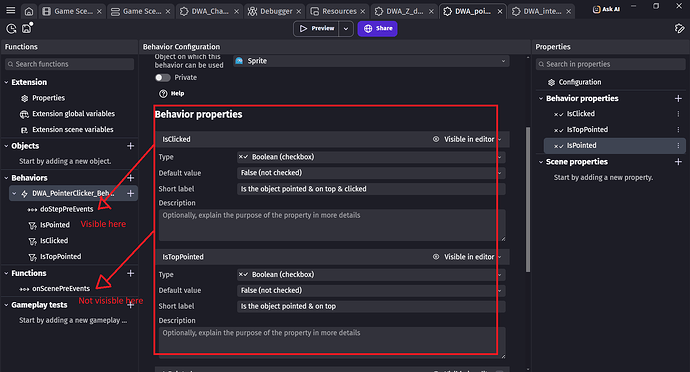Select the IsClicked condition in Functions tree
Image resolution: width=690 pixels, height=372 pixels.
[x=54, y=241]
